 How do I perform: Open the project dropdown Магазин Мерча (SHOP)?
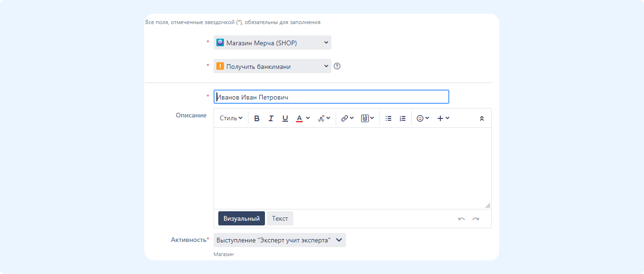pos(272,42)
